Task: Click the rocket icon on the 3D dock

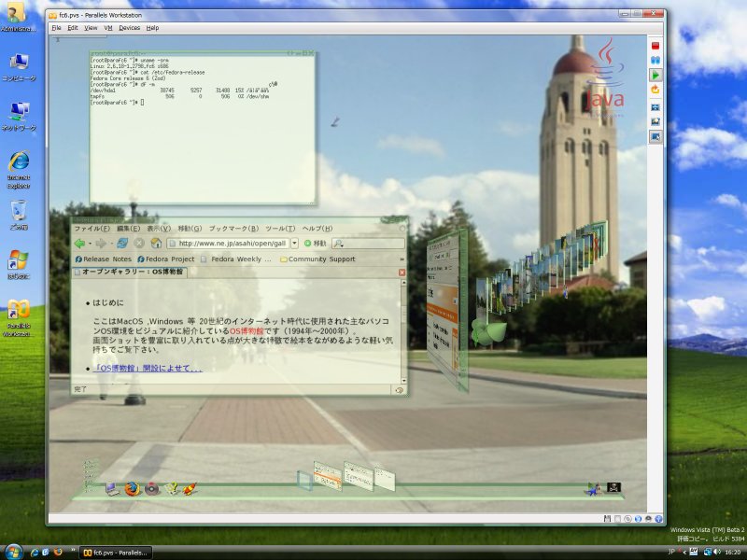Action: point(190,488)
